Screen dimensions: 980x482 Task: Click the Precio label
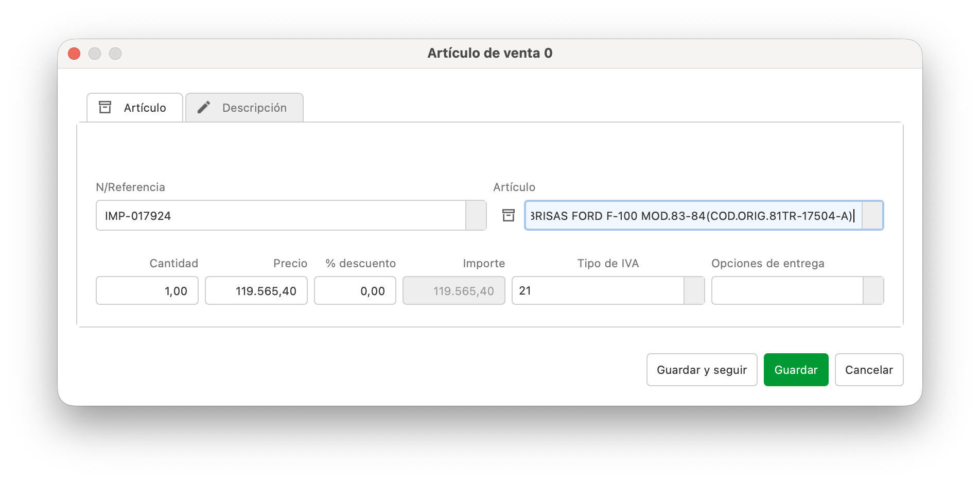pos(290,263)
